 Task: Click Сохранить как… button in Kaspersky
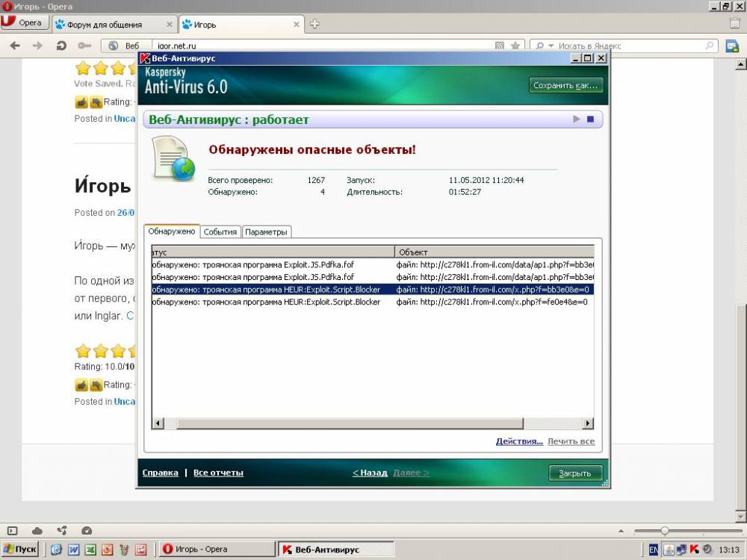pos(565,85)
